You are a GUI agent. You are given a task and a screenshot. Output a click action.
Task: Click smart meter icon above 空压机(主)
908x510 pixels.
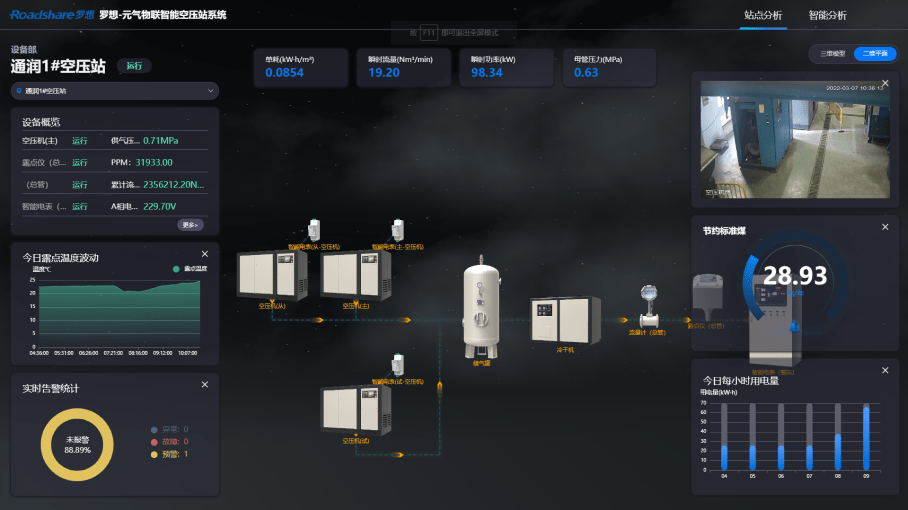click(398, 229)
